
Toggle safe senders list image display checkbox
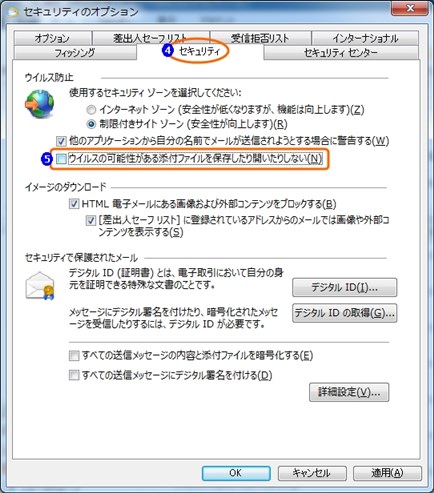point(91,220)
